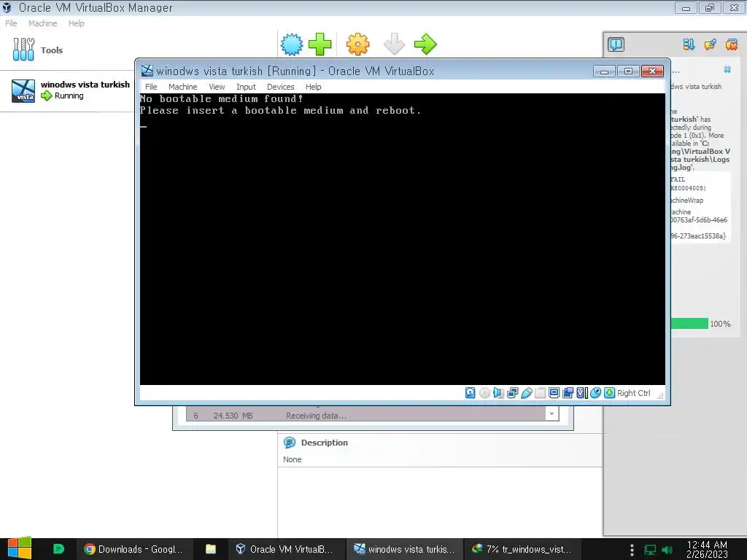
Task: Select the winodws vista turkish VM entry
Action: tap(67, 90)
